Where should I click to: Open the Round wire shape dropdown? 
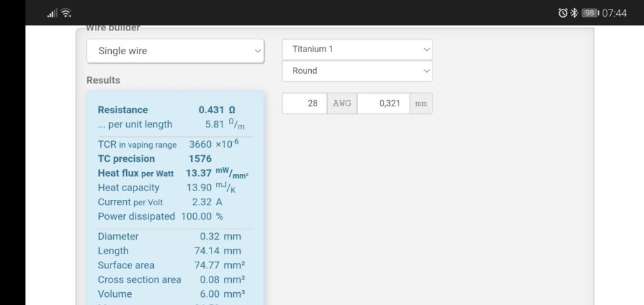pos(357,71)
